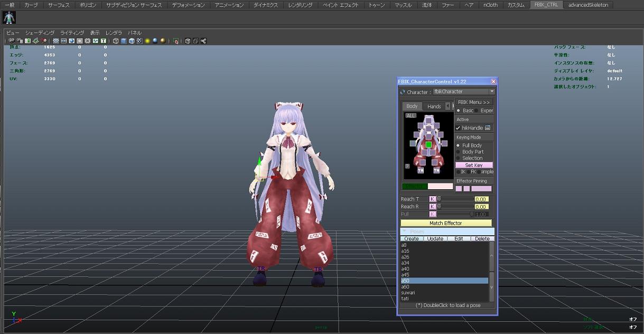Toggle wireframe display cube icon in viewport toolbar

pyautogui.click(x=116, y=41)
